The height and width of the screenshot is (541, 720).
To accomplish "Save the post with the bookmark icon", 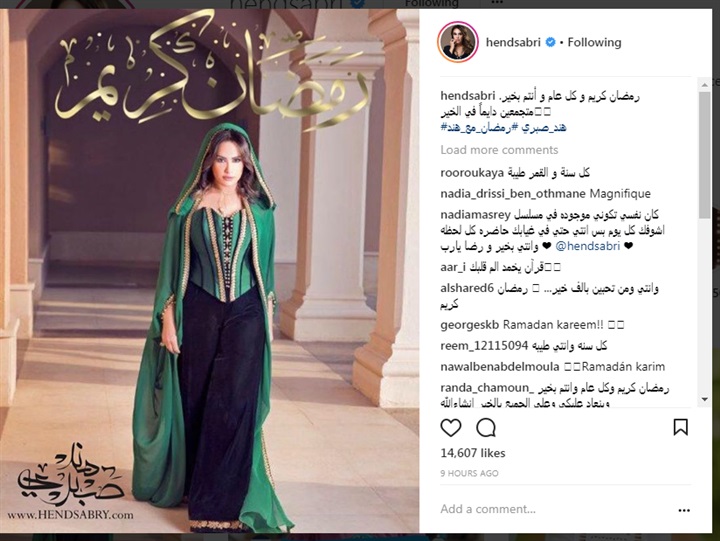I will (x=680, y=427).
